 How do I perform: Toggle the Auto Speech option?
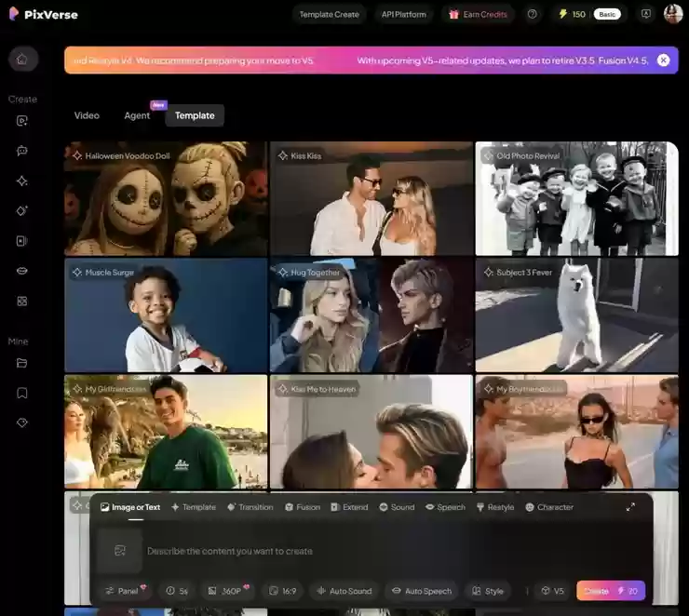point(422,591)
